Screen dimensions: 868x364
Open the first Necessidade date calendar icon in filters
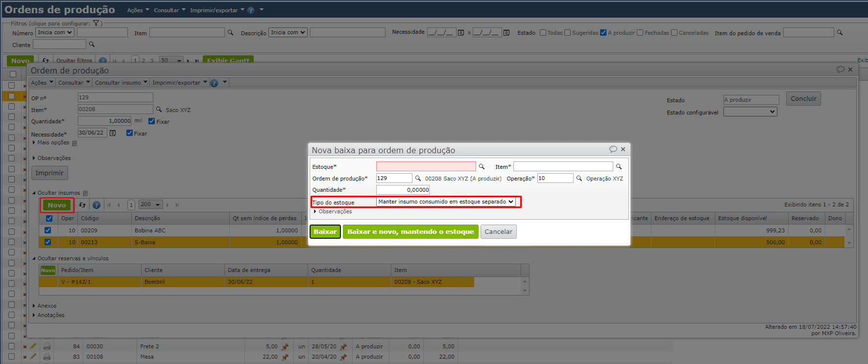click(x=461, y=33)
